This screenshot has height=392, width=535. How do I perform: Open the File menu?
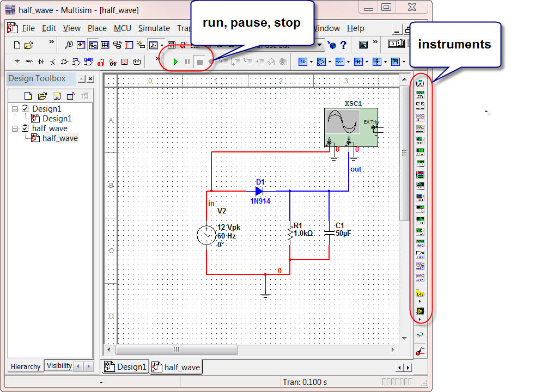(x=28, y=28)
